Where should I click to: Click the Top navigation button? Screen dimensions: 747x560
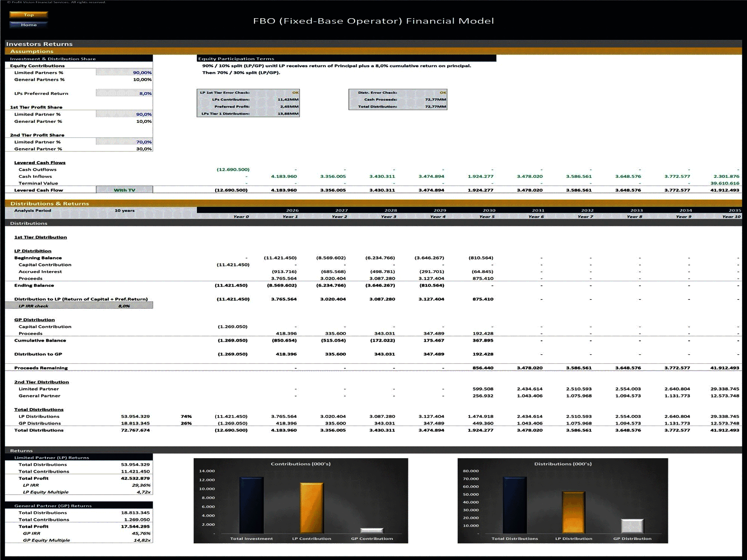(x=28, y=15)
